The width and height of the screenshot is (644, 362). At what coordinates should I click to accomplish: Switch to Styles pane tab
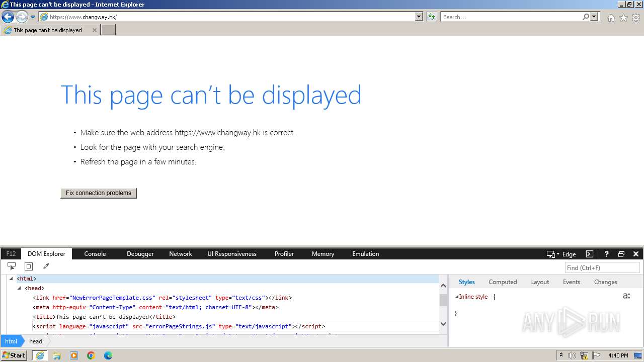tap(466, 282)
